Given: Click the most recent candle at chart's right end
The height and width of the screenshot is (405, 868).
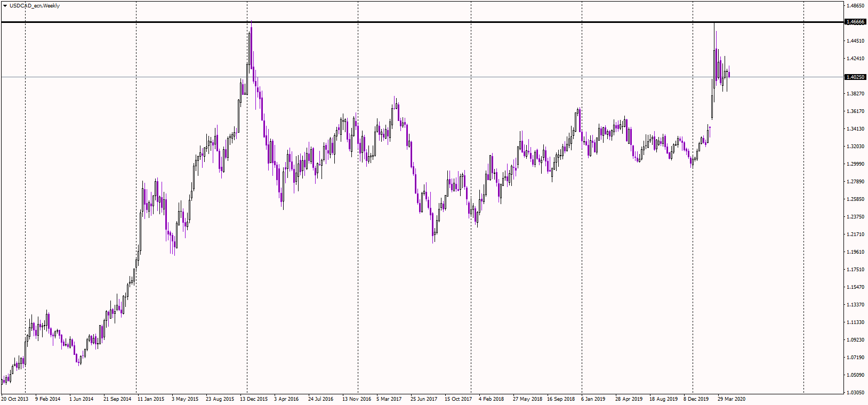Looking at the screenshot, I should coord(729,74).
